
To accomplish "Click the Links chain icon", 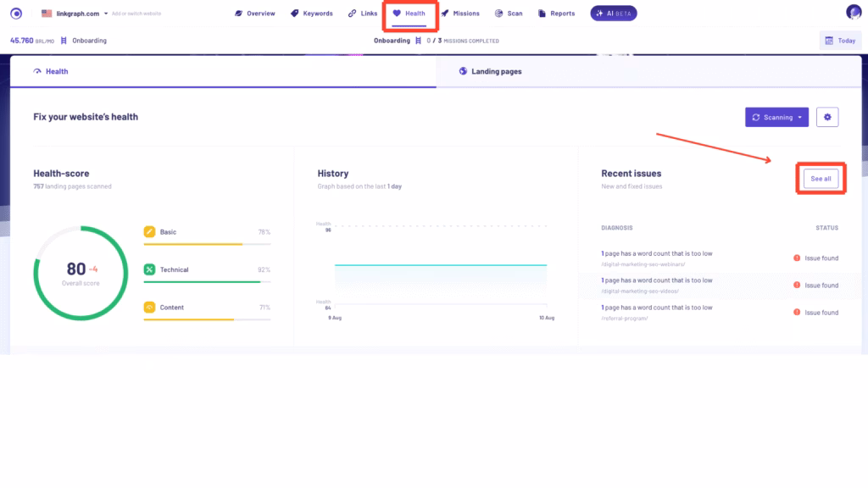I will click(x=353, y=13).
